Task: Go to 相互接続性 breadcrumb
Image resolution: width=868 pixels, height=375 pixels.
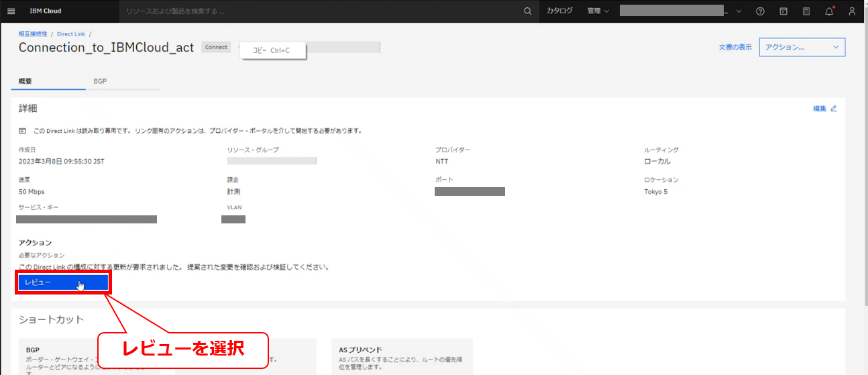Action: pos(33,34)
